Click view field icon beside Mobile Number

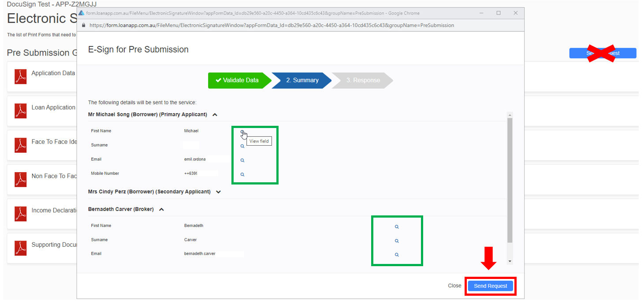[x=242, y=174]
